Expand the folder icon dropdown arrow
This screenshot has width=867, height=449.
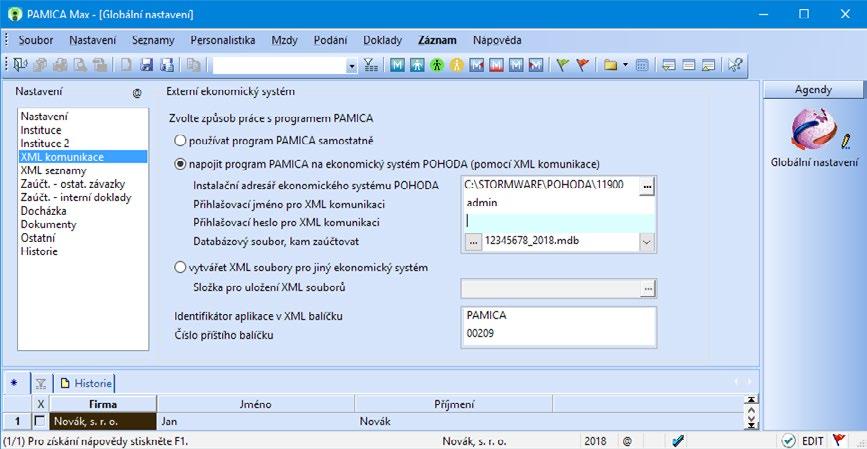point(625,65)
